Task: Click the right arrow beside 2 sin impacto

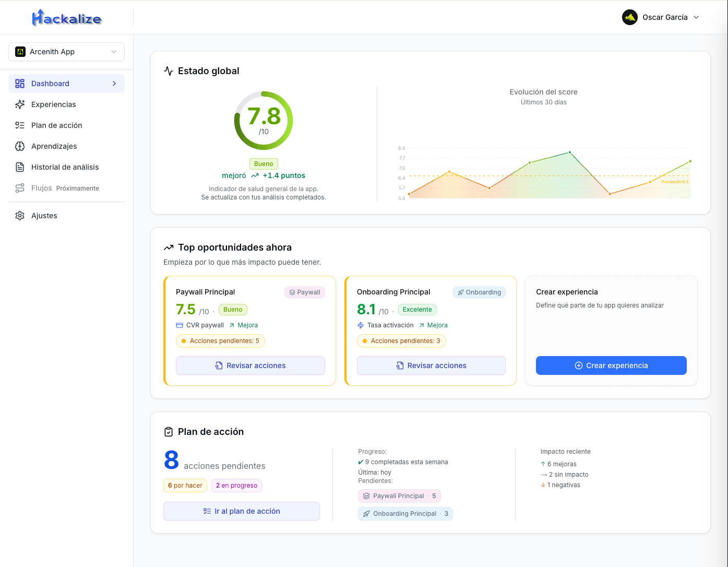Action: [544, 475]
